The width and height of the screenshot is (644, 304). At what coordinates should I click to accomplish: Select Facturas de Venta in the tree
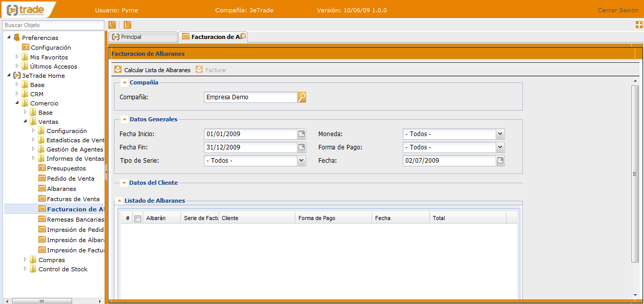pos(73,199)
